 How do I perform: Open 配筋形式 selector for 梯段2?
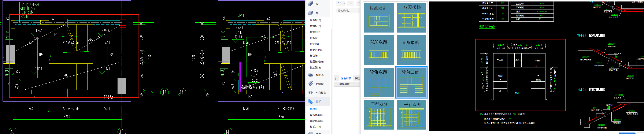[x=597, y=36]
